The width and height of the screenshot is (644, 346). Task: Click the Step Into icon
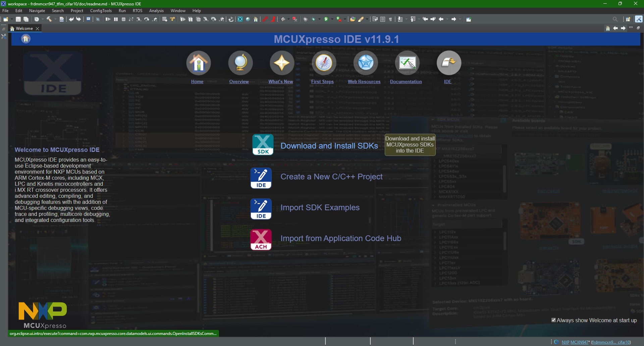(139, 19)
